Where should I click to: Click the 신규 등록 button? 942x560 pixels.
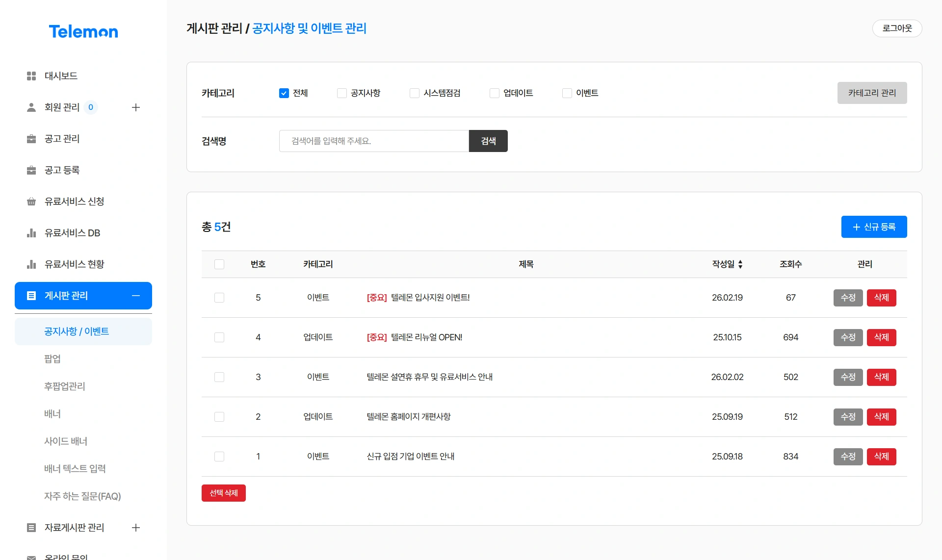(874, 227)
